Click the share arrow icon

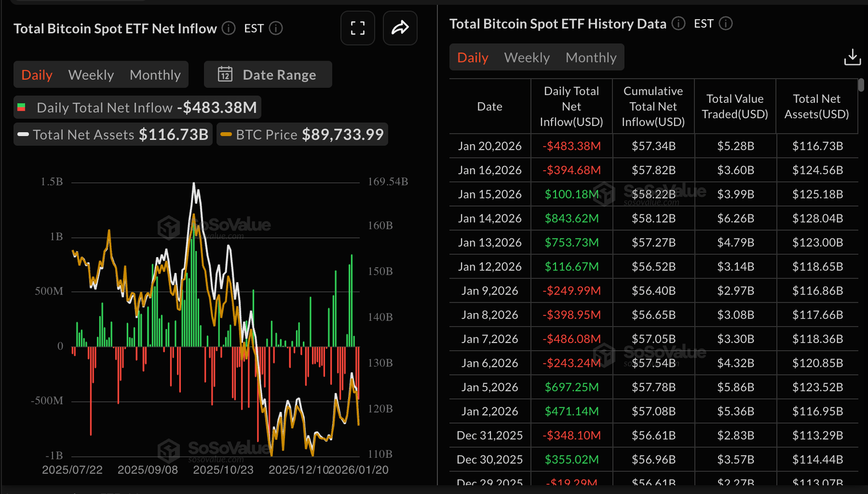click(x=400, y=28)
